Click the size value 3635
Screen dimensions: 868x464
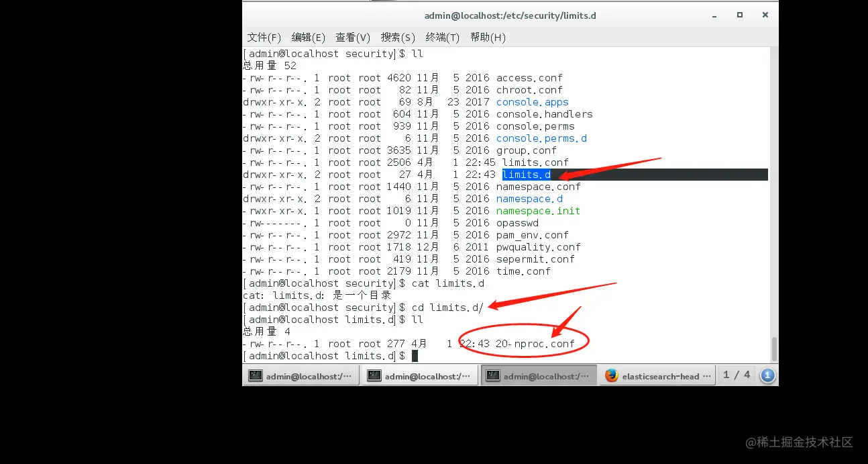click(x=399, y=150)
